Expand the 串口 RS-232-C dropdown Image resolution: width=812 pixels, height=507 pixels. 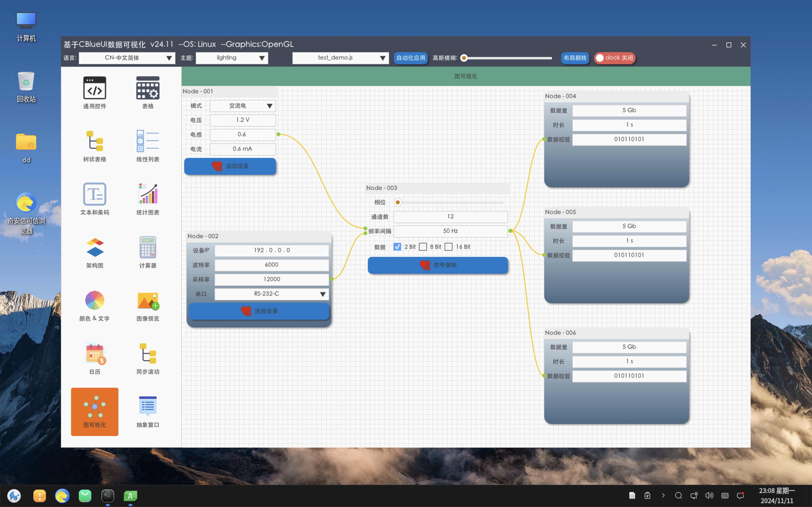pyautogui.click(x=271, y=294)
